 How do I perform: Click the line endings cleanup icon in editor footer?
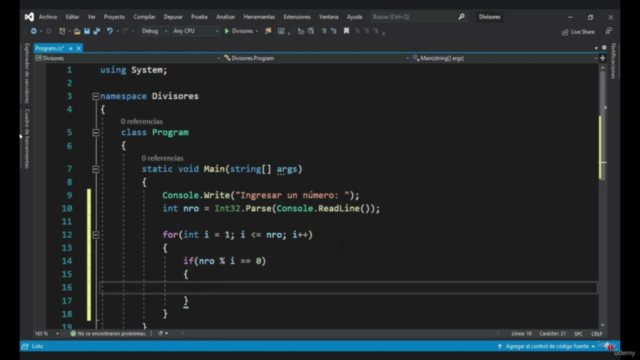(x=160, y=333)
